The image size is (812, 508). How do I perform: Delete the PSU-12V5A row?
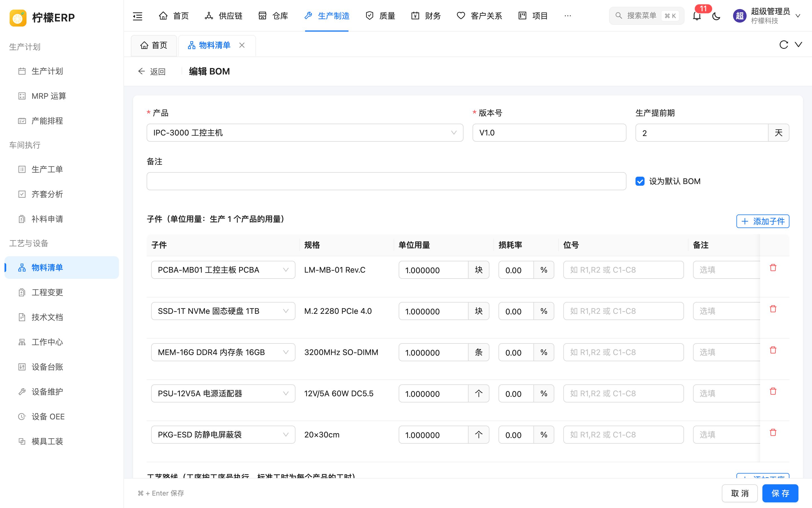click(773, 391)
